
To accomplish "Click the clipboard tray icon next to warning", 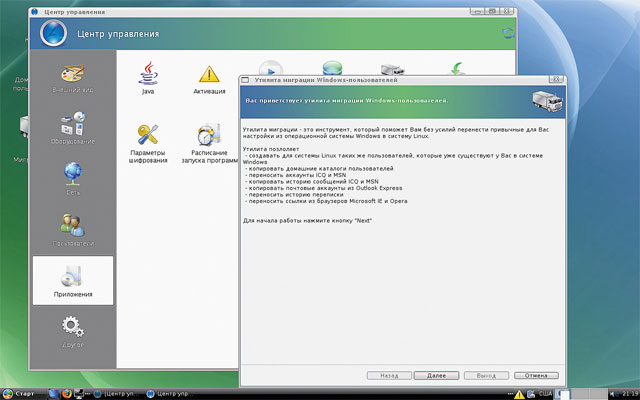I will coord(531,394).
